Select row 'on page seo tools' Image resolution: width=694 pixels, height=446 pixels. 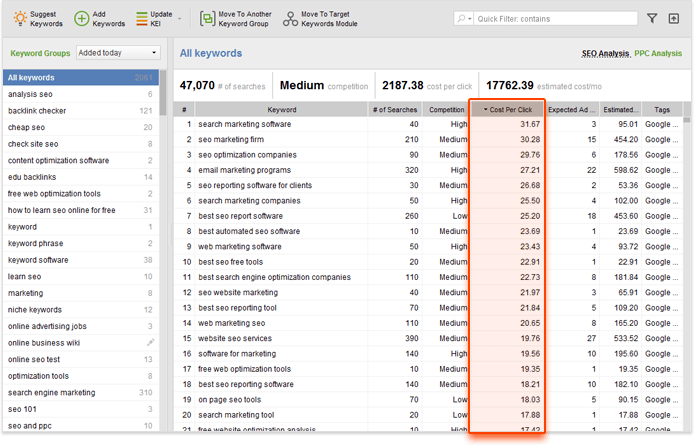pos(428,400)
